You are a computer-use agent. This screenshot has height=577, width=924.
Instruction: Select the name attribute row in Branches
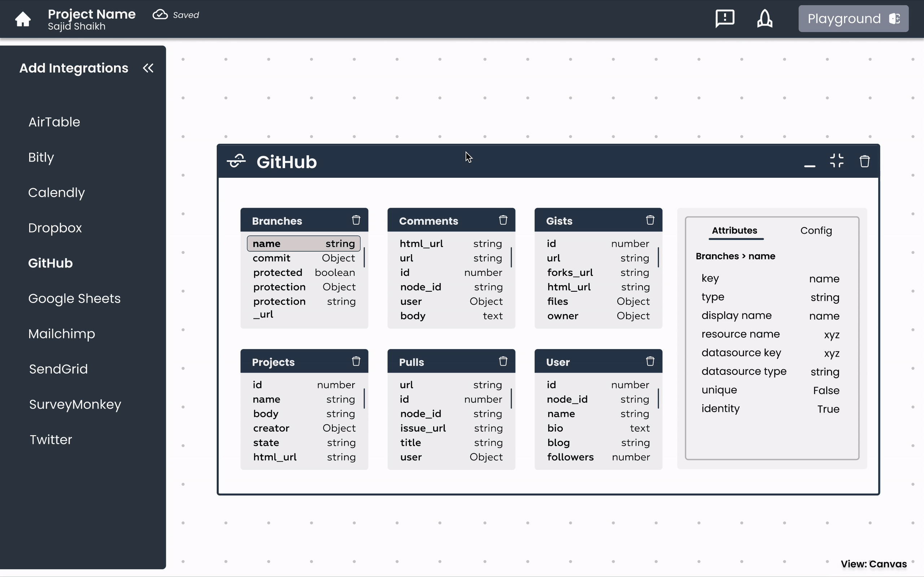coord(303,243)
